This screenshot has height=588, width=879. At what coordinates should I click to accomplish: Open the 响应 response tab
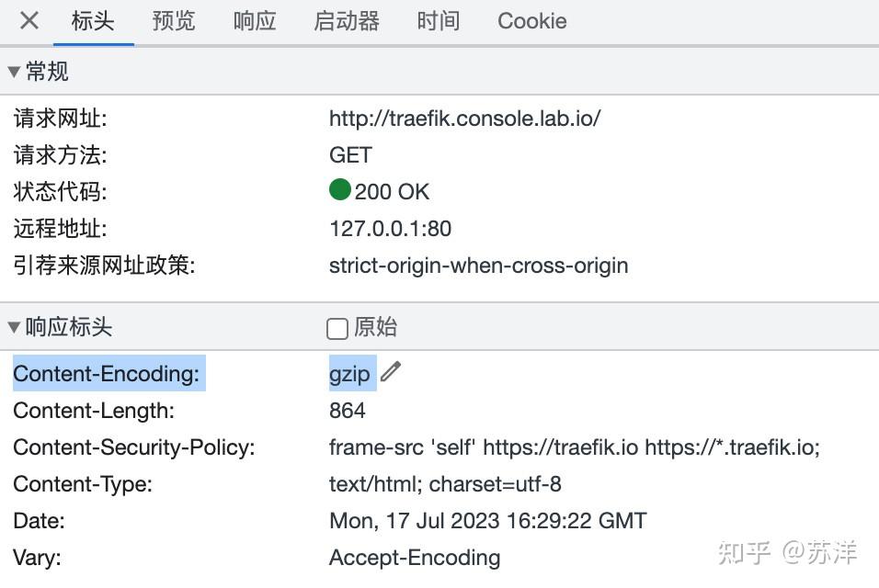tap(254, 20)
